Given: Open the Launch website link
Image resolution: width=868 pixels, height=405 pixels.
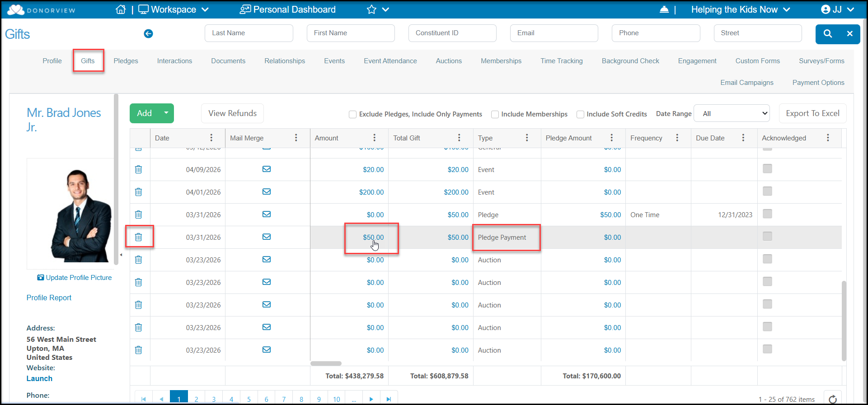Looking at the screenshot, I should (39, 378).
